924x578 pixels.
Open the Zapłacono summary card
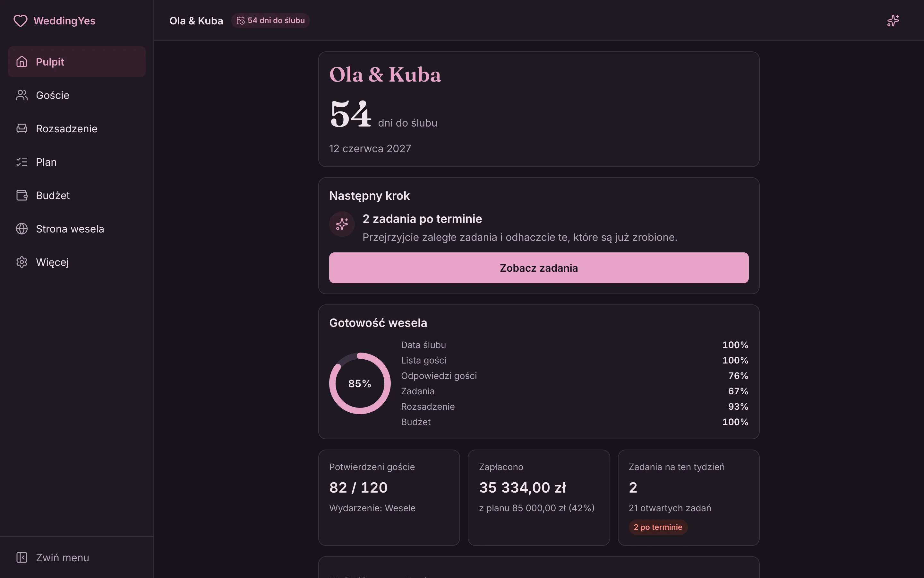539,498
